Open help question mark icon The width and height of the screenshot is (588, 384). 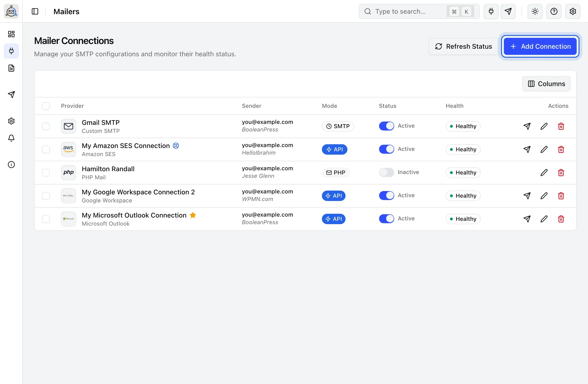point(554,11)
